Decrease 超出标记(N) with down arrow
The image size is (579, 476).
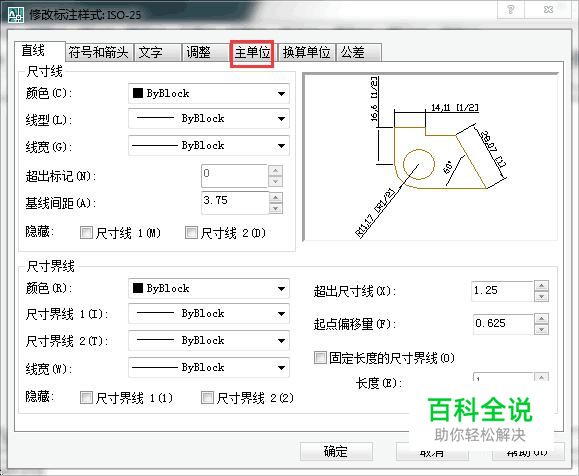pyautogui.click(x=275, y=181)
